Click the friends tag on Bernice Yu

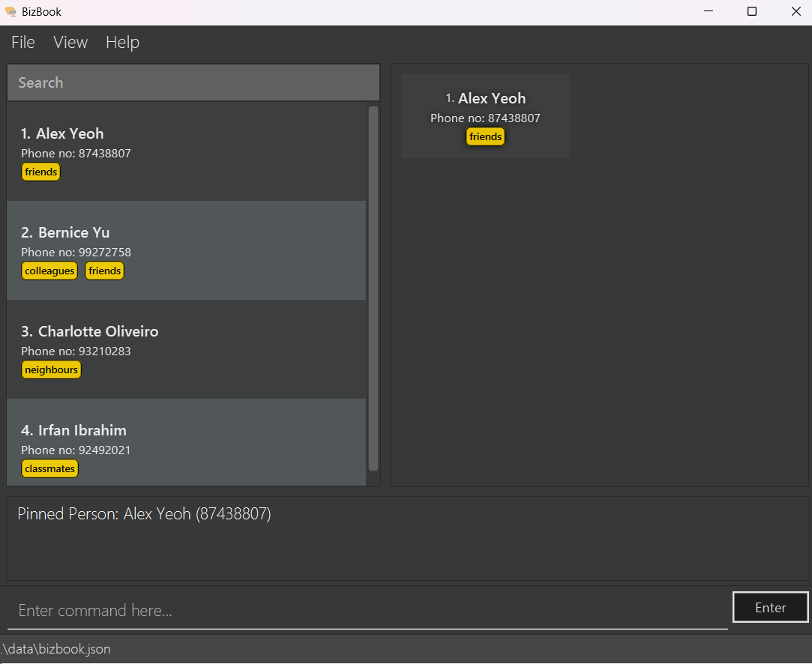click(105, 271)
